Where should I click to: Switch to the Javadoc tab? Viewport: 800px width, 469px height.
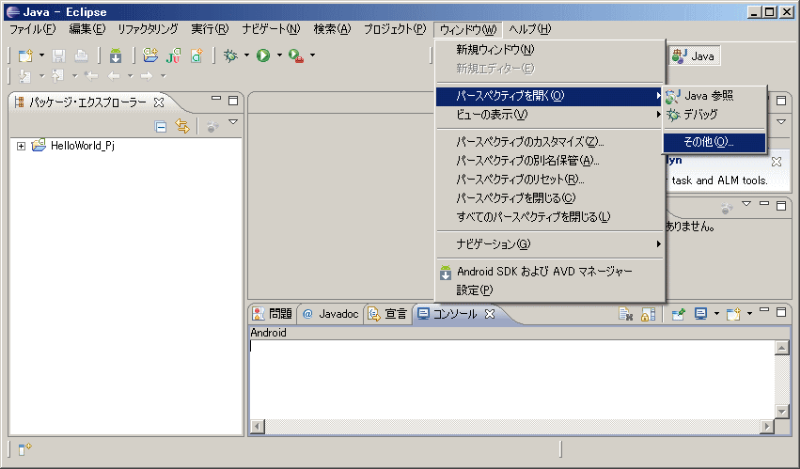pyautogui.click(x=331, y=314)
